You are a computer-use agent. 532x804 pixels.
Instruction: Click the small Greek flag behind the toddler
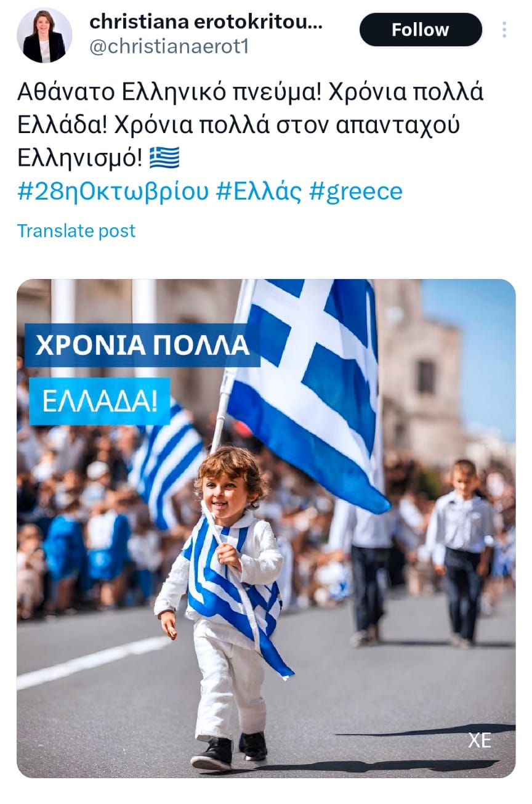(x=166, y=462)
